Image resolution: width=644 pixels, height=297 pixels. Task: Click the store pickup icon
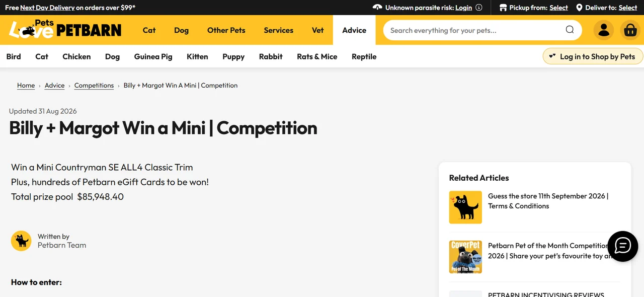pyautogui.click(x=503, y=8)
